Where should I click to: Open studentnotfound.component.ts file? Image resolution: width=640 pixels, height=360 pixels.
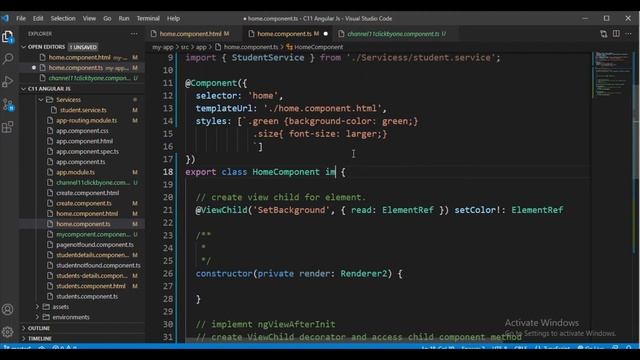(x=98, y=265)
